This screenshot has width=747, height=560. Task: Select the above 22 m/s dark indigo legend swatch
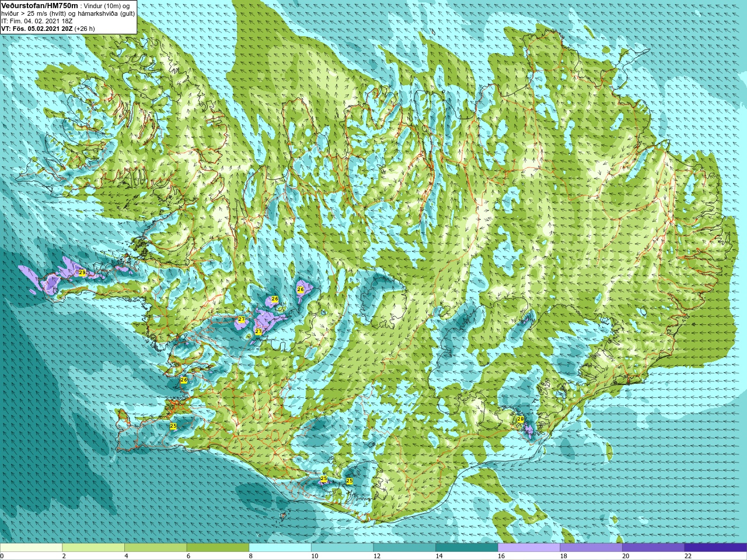716,548
